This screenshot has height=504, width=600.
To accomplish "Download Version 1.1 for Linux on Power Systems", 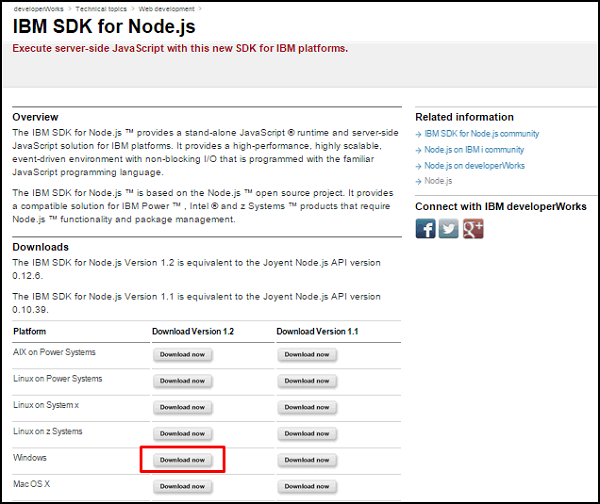I will 307,381.
